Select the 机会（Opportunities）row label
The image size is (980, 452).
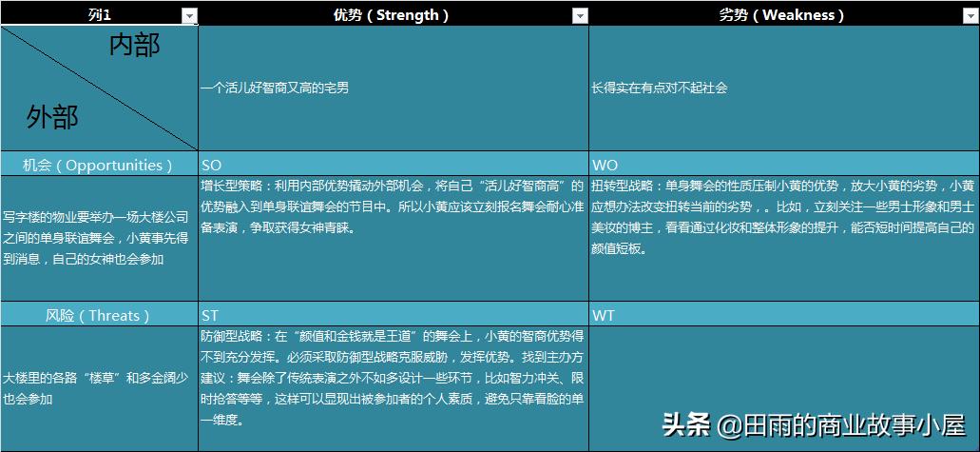coord(100,165)
